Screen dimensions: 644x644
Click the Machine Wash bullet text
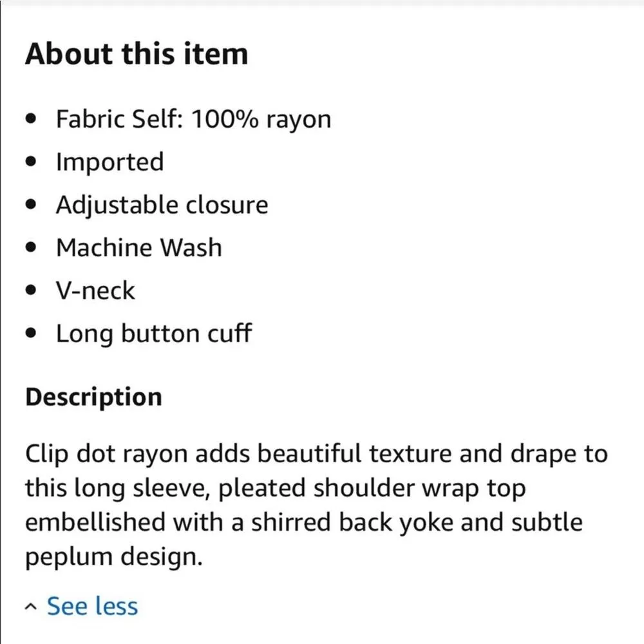click(x=138, y=247)
